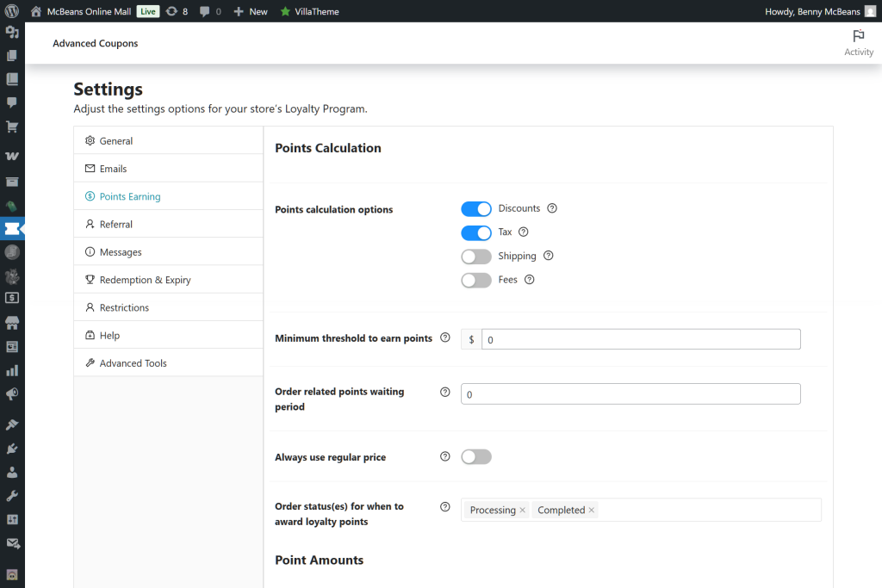Click the Advanced Coupons heading link
The width and height of the screenshot is (882, 588).
[x=95, y=43]
